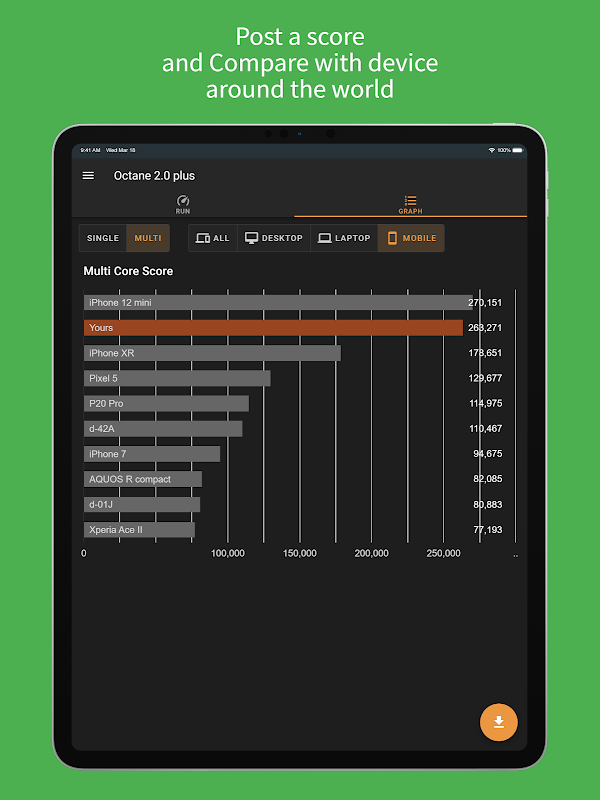Screen dimensions: 600x800
Task: Tap the orange download floating button
Action: coord(498,722)
